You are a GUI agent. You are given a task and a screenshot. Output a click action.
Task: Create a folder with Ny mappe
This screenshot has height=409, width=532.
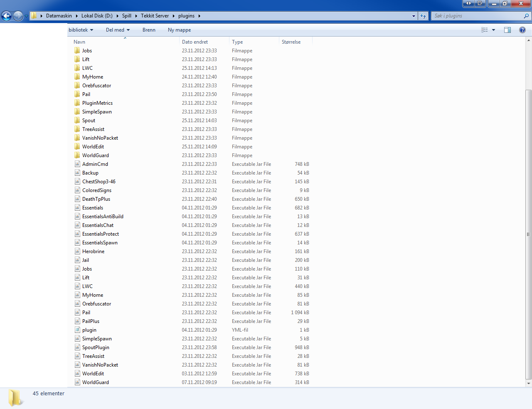[180, 30]
